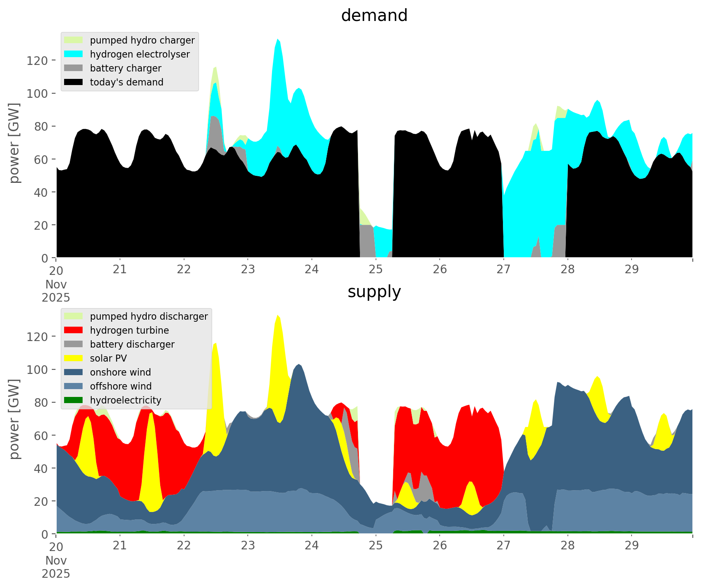This screenshot has height=588, width=701.
Task: Click "power [GW]" label on supply chart
Action: 14,419
